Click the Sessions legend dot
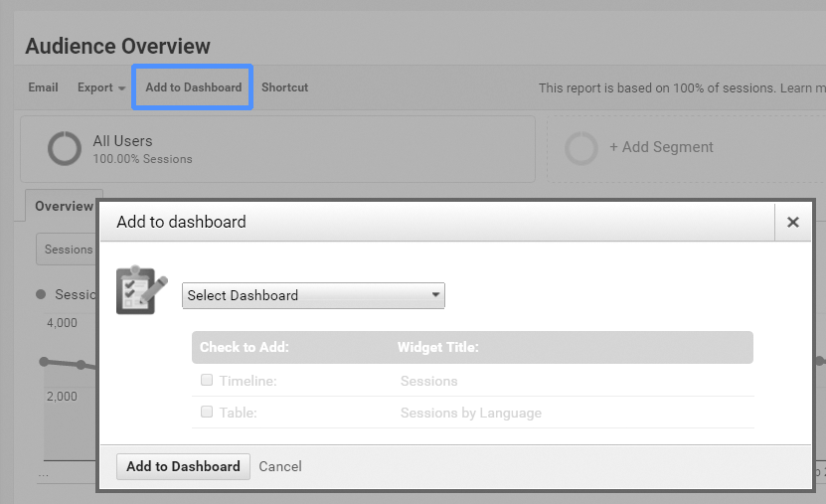Viewport: 826px width, 504px height. click(41, 294)
